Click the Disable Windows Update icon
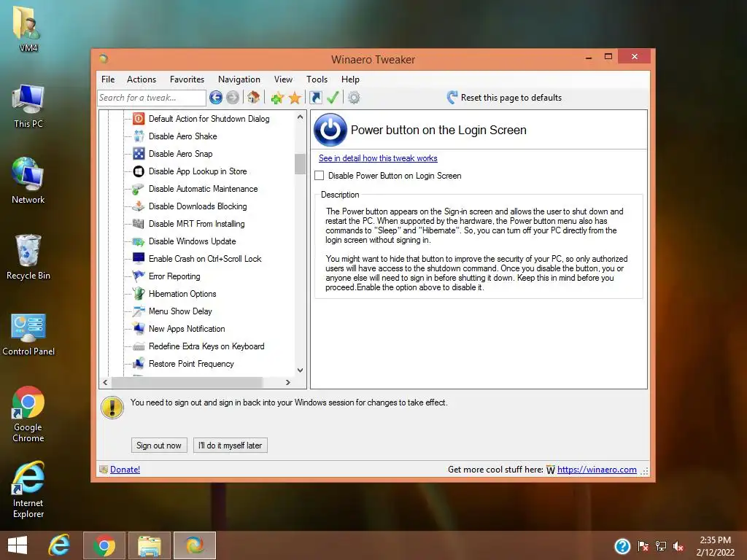Viewport: 747px width, 560px height. tap(139, 241)
